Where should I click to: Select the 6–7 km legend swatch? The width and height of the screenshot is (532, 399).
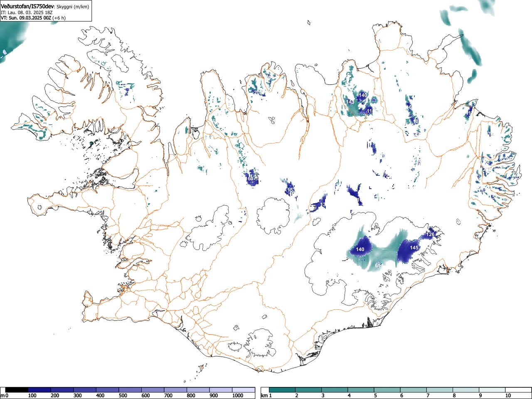point(413,390)
